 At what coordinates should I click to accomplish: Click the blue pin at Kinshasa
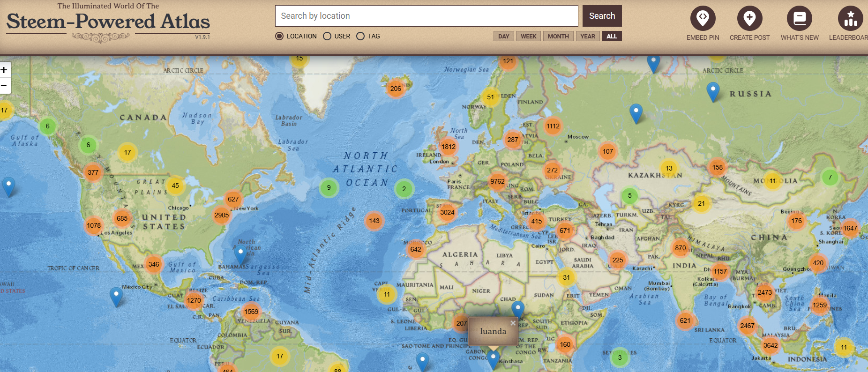(x=493, y=360)
